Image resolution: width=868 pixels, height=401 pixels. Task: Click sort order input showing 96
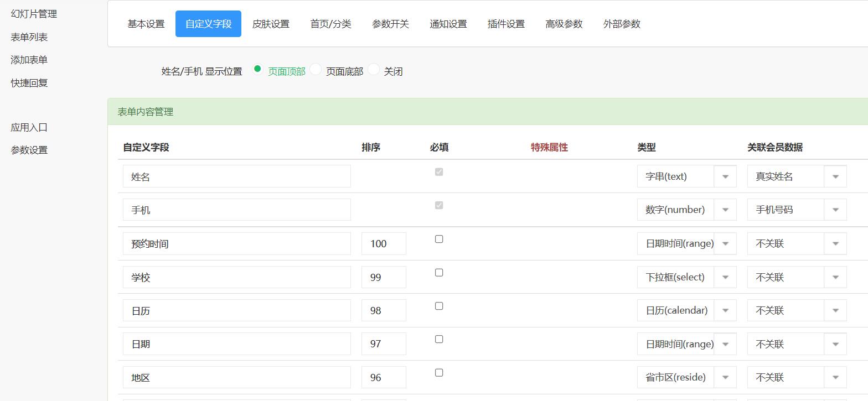(384, 377)
